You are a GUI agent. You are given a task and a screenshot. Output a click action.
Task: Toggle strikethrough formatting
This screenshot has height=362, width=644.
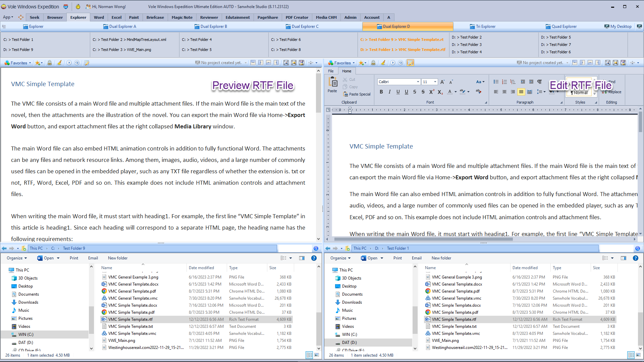[415, 92]
